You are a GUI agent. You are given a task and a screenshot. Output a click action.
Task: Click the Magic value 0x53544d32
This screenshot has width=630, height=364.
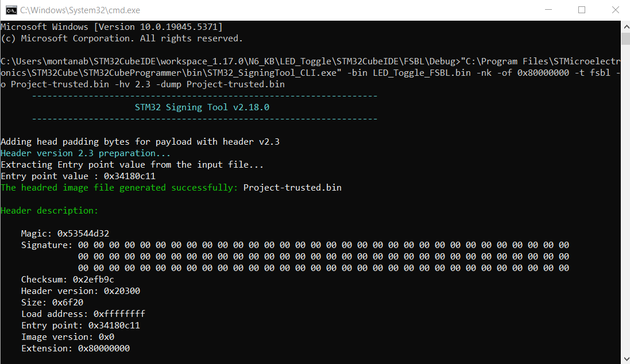83,234
